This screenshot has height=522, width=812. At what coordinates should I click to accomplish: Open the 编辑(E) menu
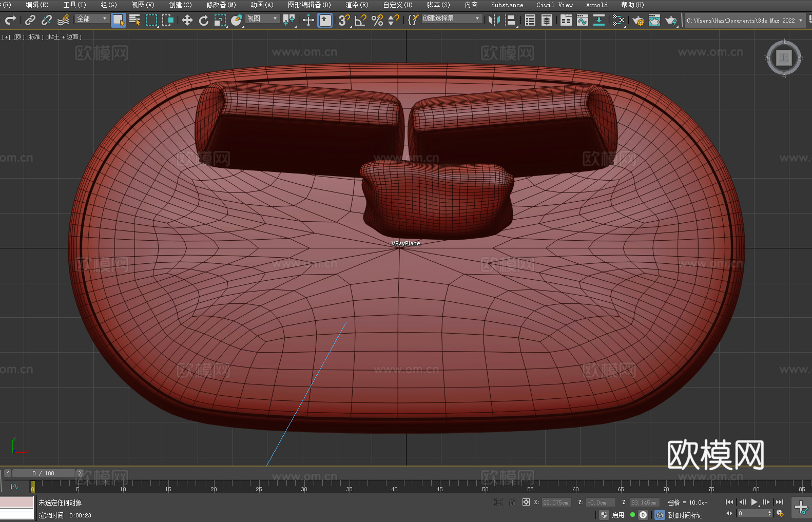tap(37, 5)
